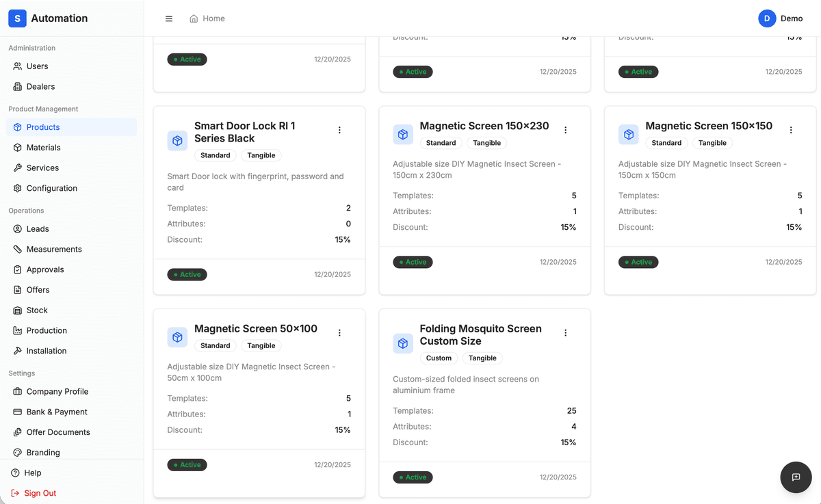
Task: Open three-dot menu on Magnetic Screen 150×230
Action: point(565,130)
